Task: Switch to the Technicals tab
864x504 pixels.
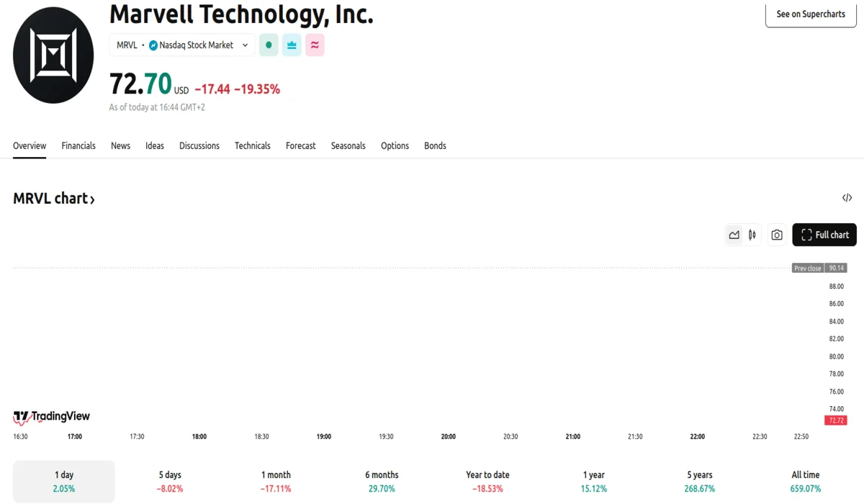Action: 252,145
